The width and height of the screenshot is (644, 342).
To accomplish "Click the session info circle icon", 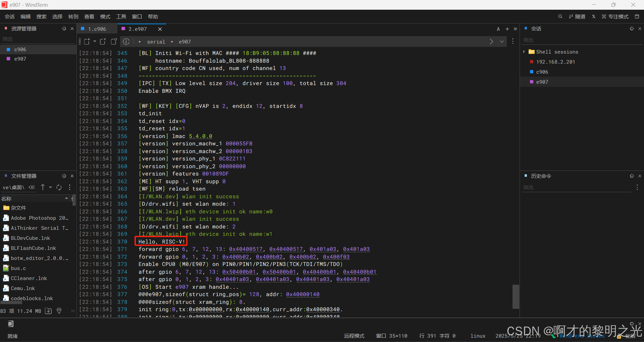I will [126, 42].
